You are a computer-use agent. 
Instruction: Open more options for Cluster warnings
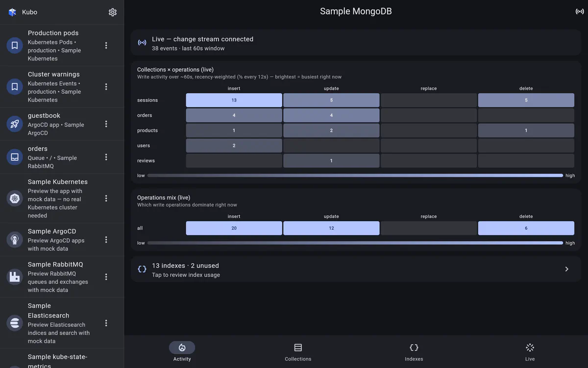106,86
